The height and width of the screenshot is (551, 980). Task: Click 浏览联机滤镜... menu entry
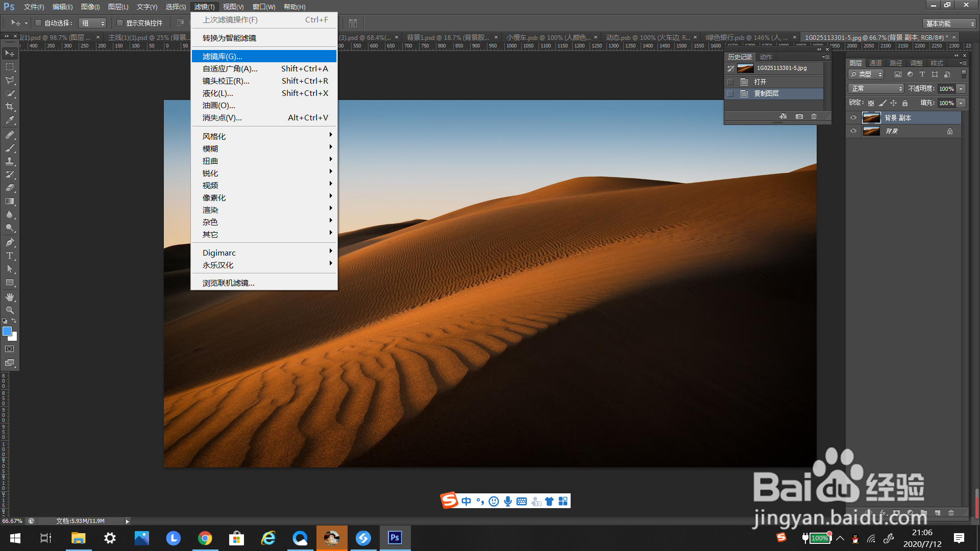coord(229,283)
